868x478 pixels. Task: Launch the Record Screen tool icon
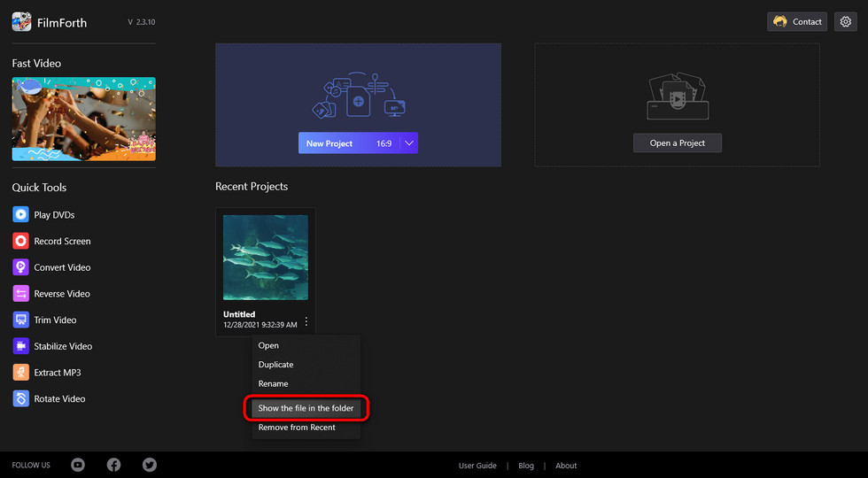click(20, 241)
